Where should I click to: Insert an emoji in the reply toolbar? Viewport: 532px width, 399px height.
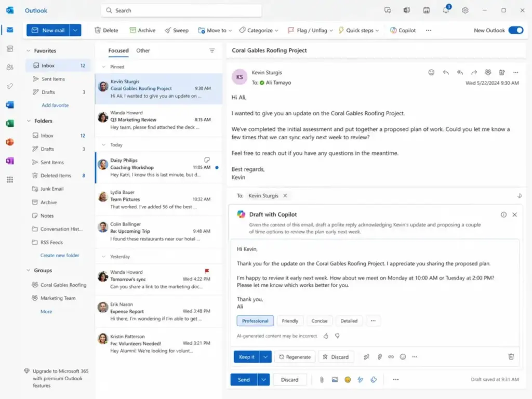[348, 380]
